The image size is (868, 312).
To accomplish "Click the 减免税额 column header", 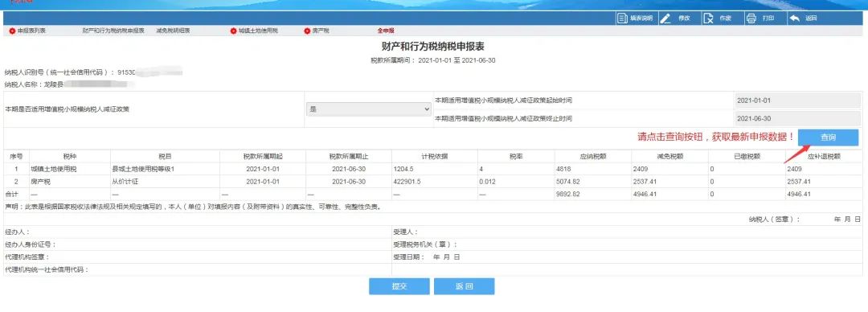I will coord(669,157).
